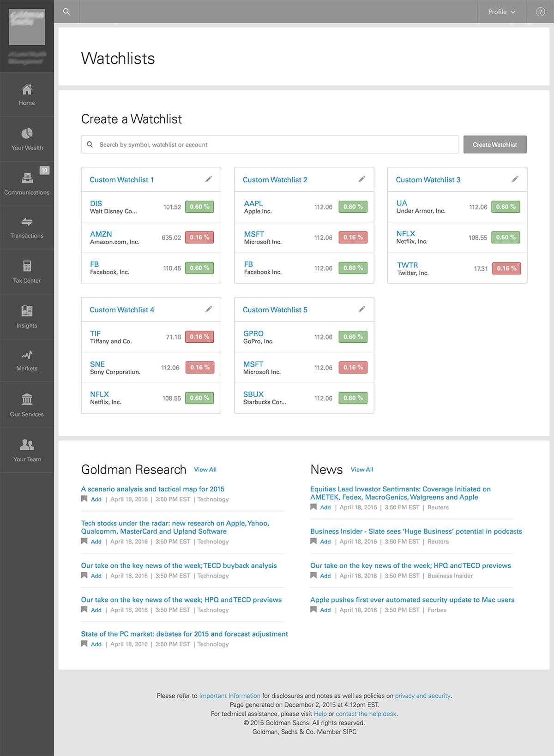This screenshot has width=554, height=756.
Task: Edit Custom Watchlist 1 pencil icon
Action: 209,179
